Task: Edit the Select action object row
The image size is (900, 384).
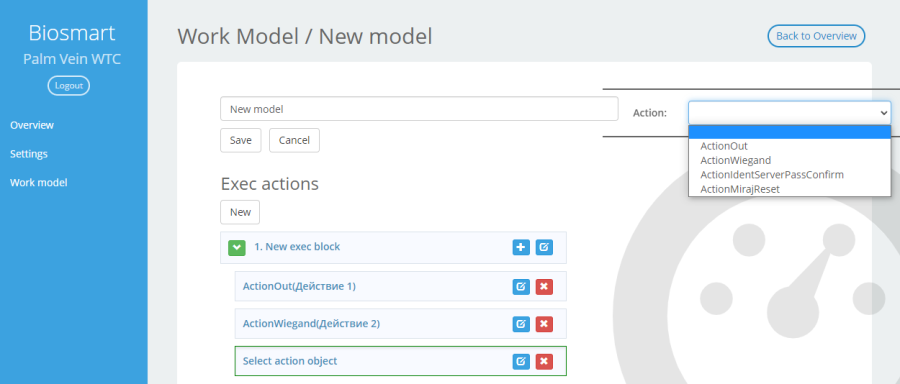Action: [x=521, y=361]
